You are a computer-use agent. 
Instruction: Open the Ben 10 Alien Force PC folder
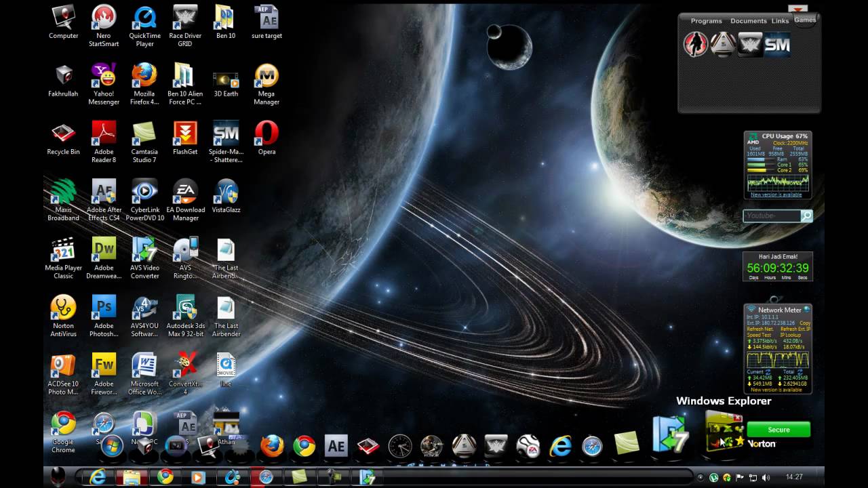pyautogui.click(x=185, y=84)
